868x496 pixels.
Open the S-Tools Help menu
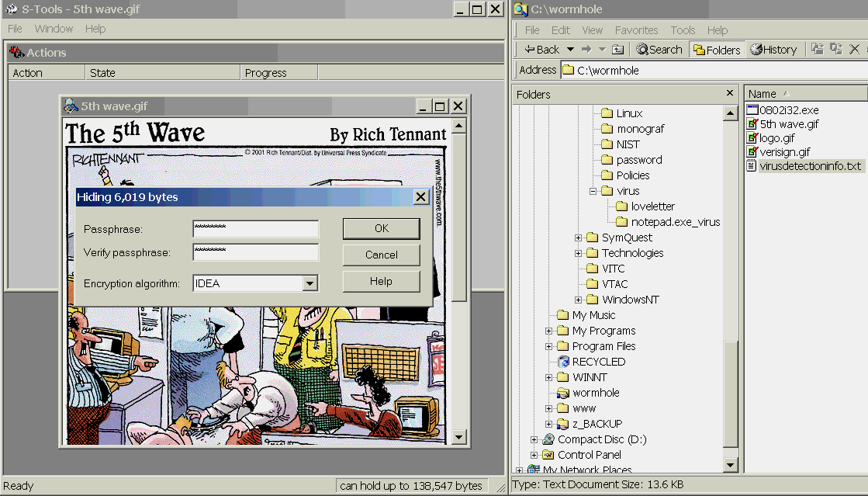(x=95, y=29)
